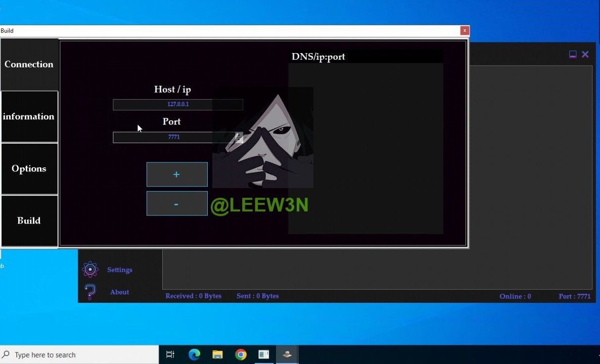Go to the Build tab

point(29,221)
